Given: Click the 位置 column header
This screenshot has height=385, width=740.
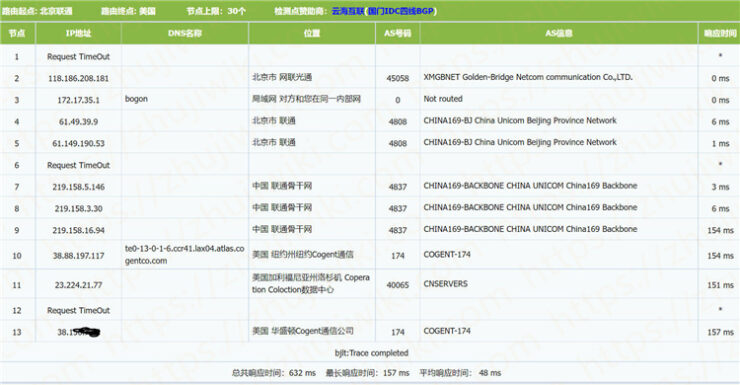Looking at the screenshot, I should (312, 33).
